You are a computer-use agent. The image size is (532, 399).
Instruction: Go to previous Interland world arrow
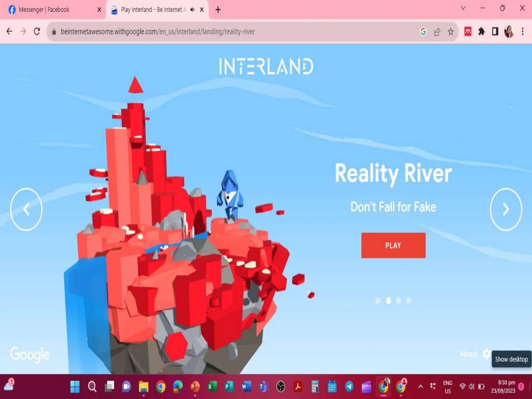[26, 209]
